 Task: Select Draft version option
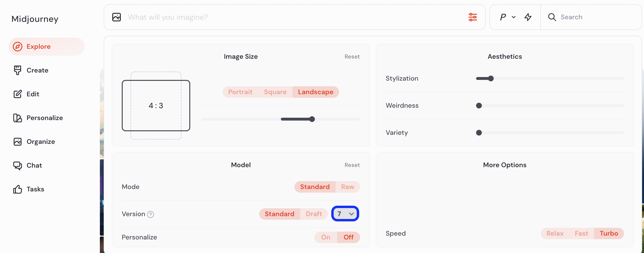click(313, 214)
